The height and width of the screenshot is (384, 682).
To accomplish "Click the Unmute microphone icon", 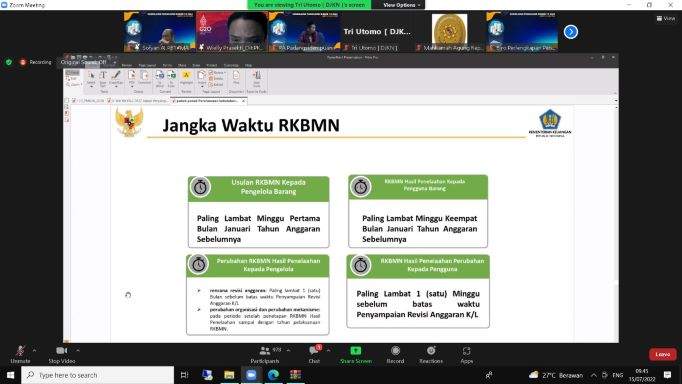I will pyautogui.click(x=20, y=351).
